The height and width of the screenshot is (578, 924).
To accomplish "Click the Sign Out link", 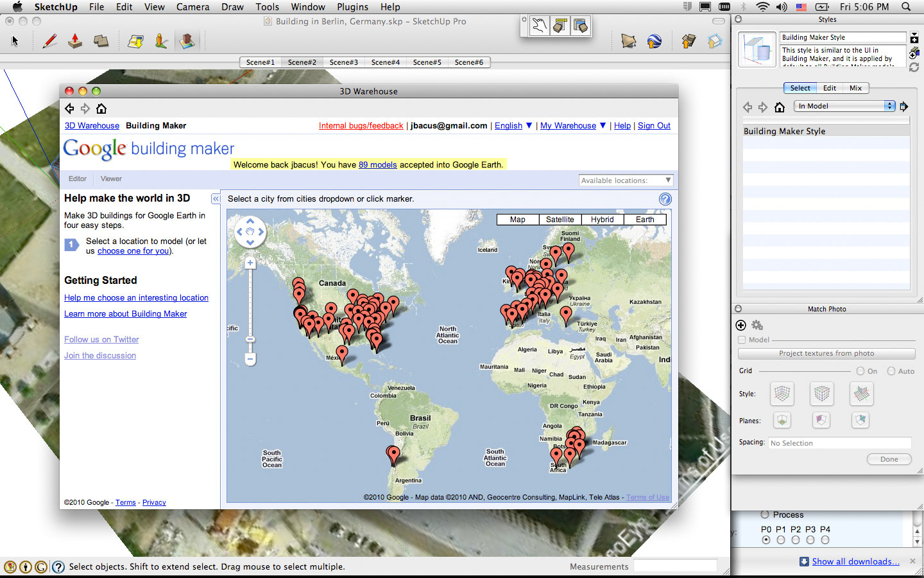I will click(654, 126).
